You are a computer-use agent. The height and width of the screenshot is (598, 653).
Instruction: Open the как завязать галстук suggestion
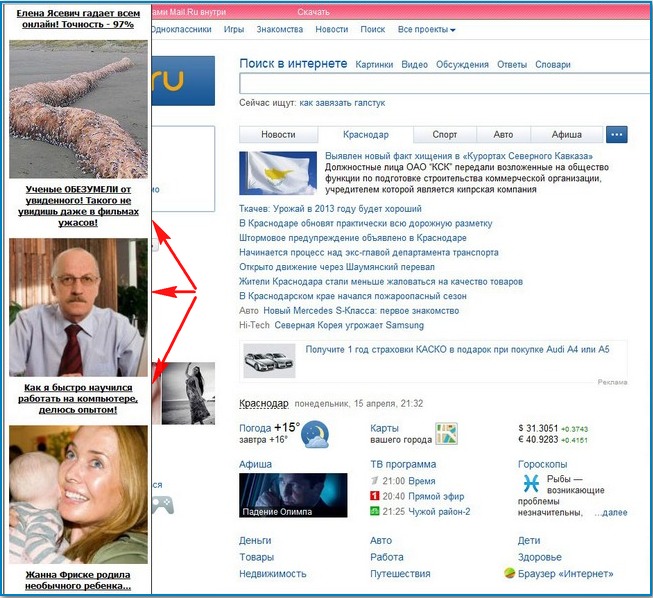tap(342, 103)
